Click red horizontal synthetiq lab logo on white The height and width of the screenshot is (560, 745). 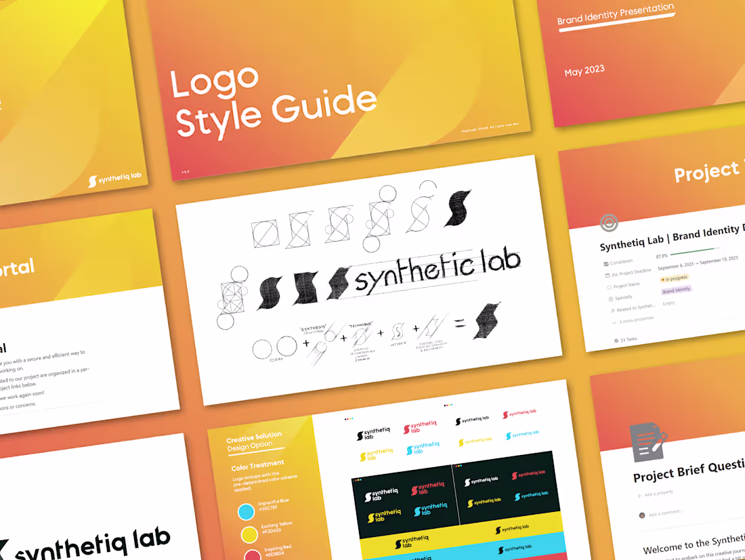pyautogui.click(x=519, y=413)
